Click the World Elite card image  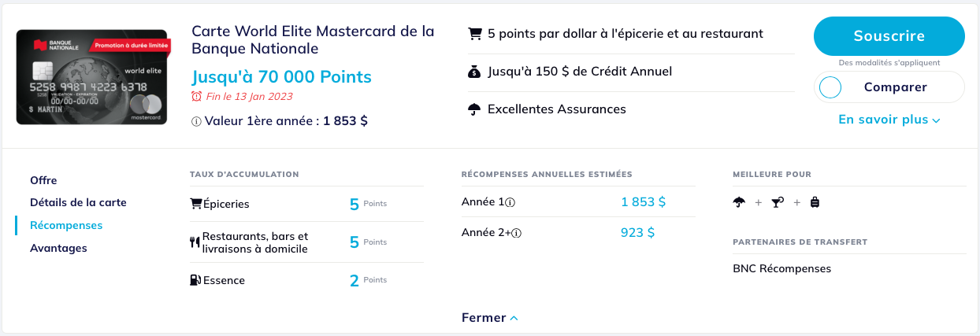coord(93,77)
